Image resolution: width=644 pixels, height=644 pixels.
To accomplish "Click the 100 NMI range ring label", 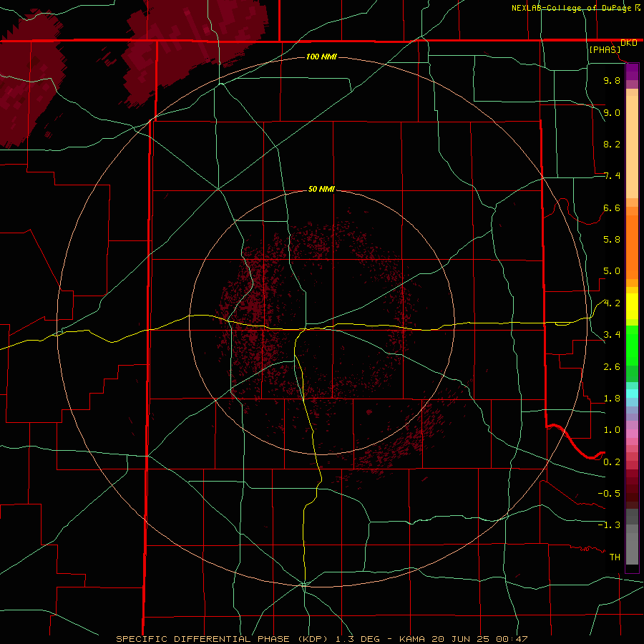I will (321, 57).
